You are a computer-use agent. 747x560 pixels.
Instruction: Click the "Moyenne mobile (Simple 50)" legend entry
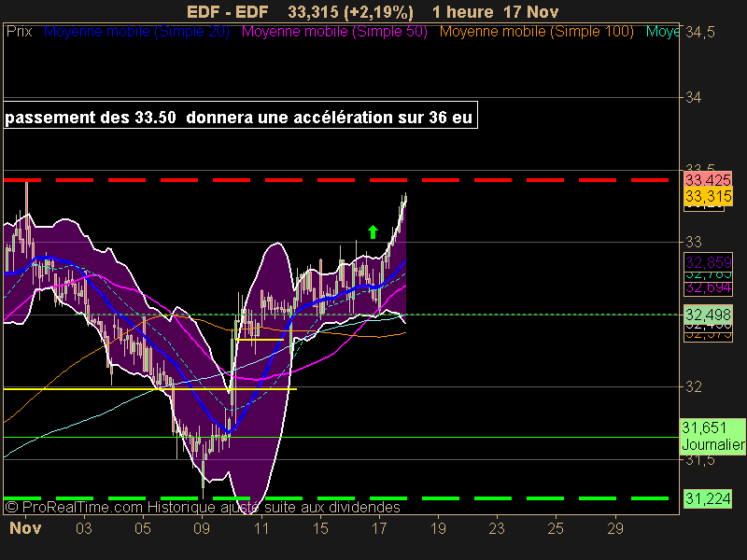[x=334, y=32]
